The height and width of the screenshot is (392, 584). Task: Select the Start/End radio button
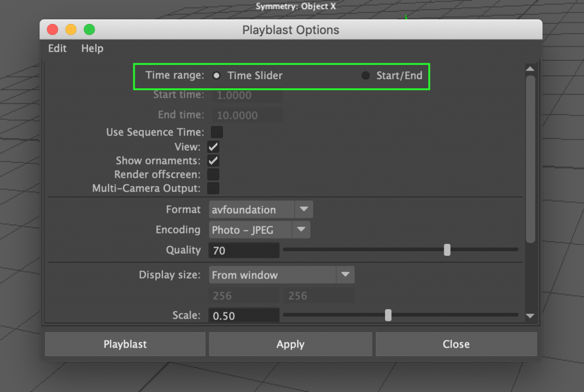(365, 75)
